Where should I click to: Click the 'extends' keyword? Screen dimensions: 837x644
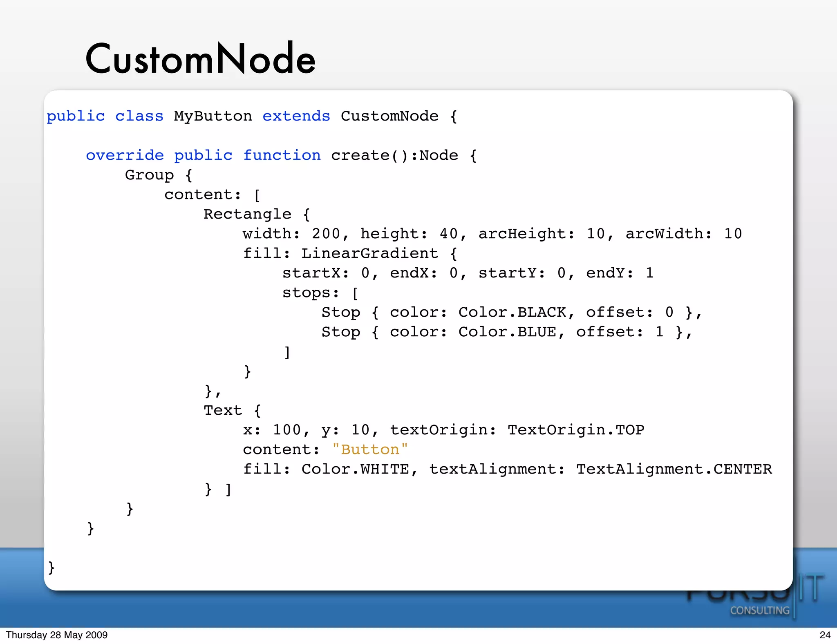296,116
